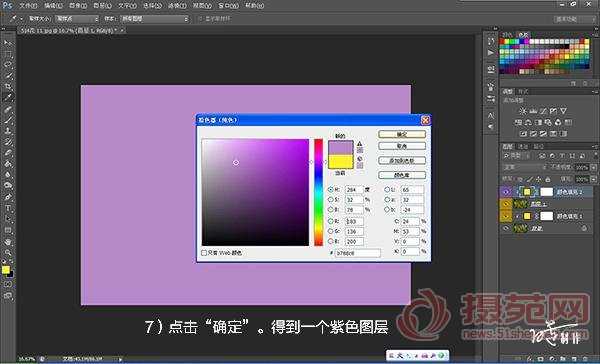Click the Exposure adjustment icon
Image resolution: width=600 pixels, height=364 pixels.
[x=553, y=111]
